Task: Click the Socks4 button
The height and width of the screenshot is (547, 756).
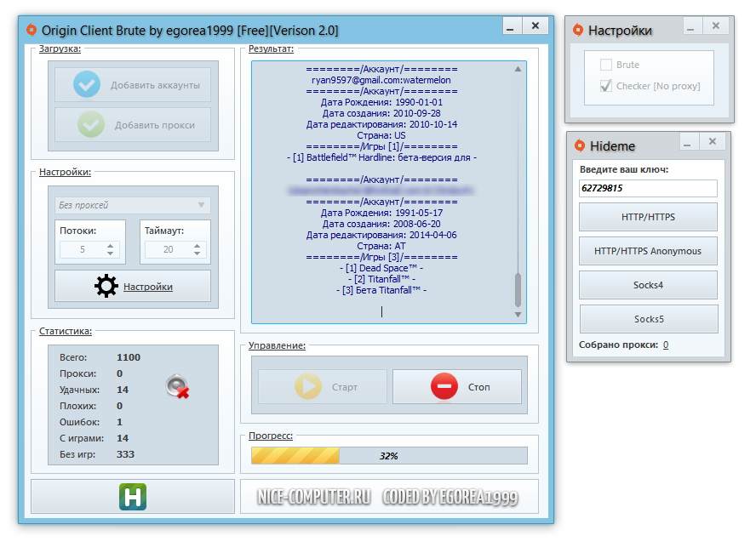Action: (648, 285)
